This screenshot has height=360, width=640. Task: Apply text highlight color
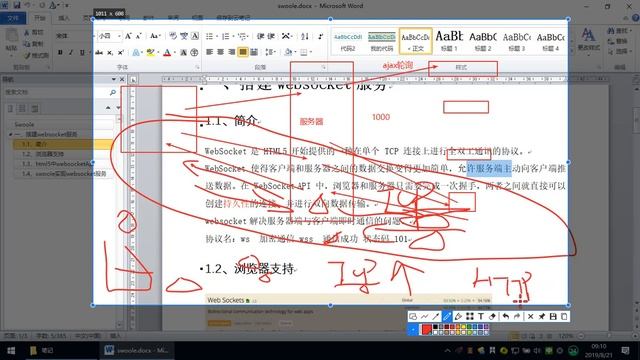pos(151,52)
